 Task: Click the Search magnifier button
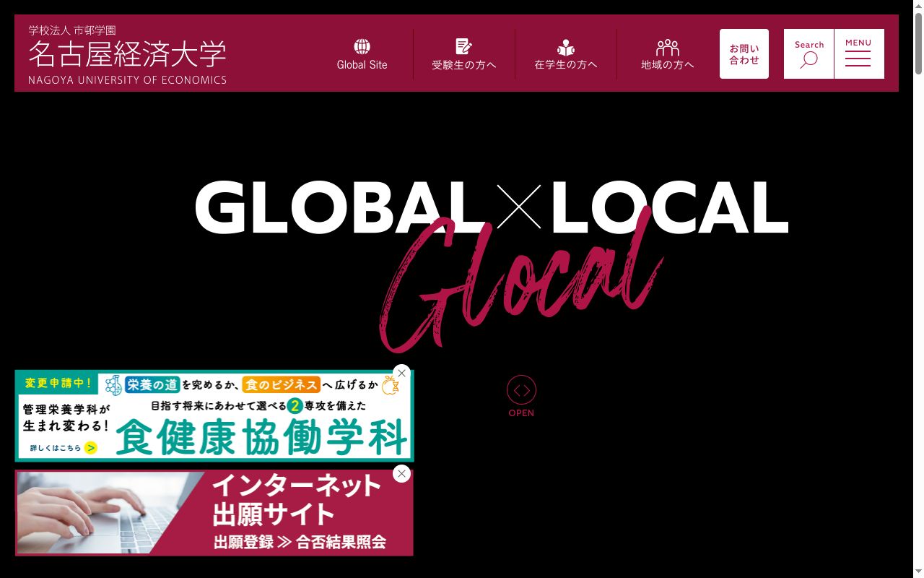[808, 54]
